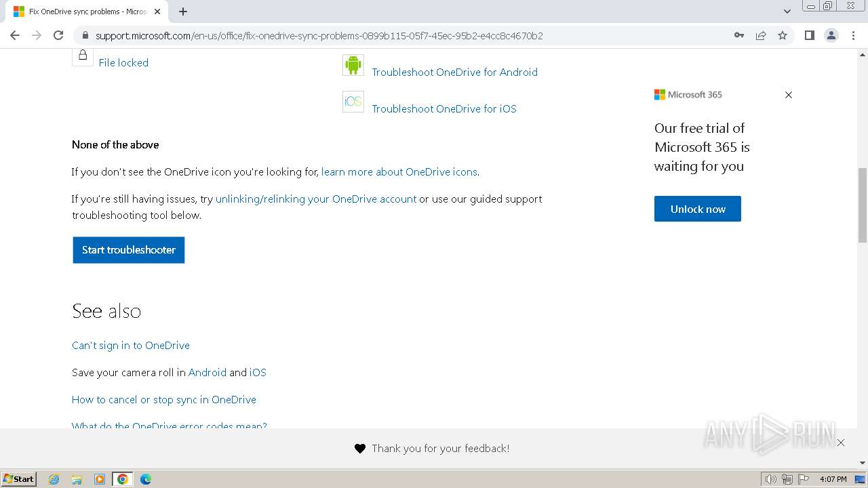868x488 pixels.
Task: Open File Explorer from the taskbar
Action: point(77,479)
